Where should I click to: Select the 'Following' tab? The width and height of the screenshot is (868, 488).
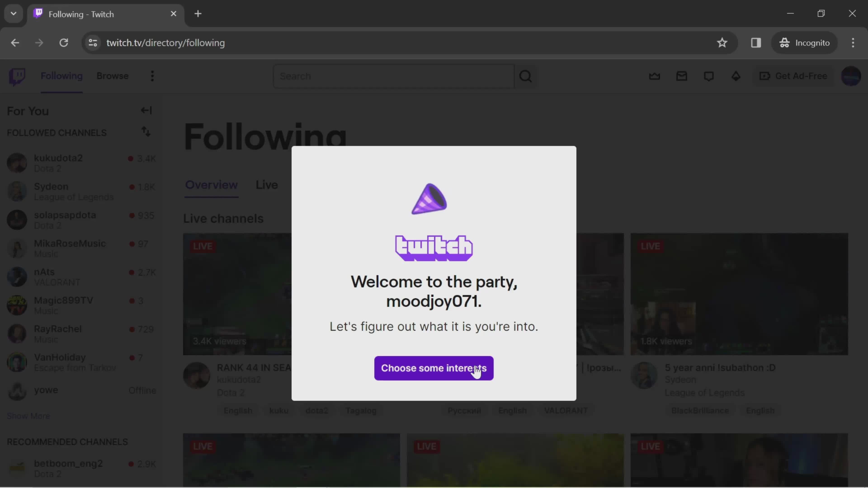point(61,76)
